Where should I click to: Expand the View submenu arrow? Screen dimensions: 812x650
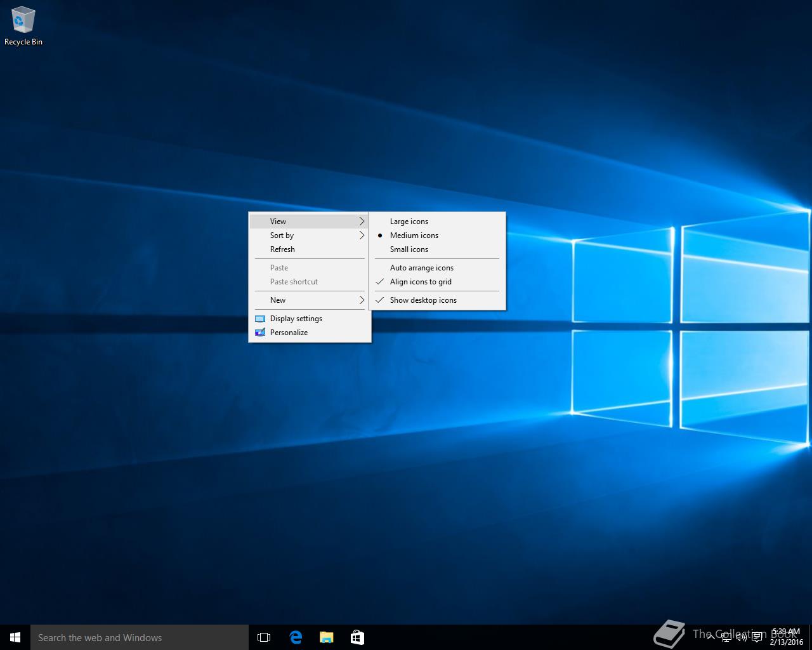tap(362, 222)
